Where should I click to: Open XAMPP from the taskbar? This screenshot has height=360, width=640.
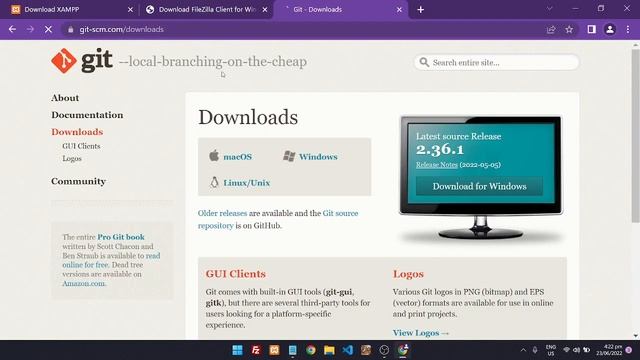point(274,350)
